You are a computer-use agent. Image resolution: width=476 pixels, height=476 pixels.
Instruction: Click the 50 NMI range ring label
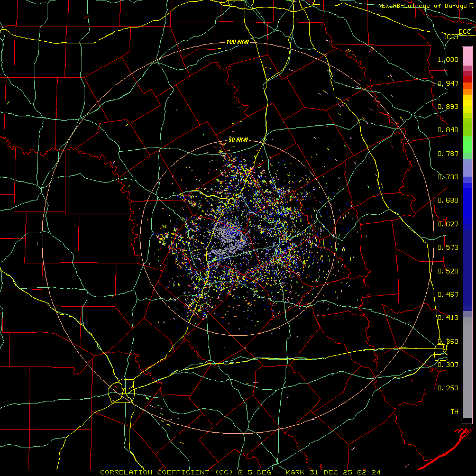tap(238, 140)
